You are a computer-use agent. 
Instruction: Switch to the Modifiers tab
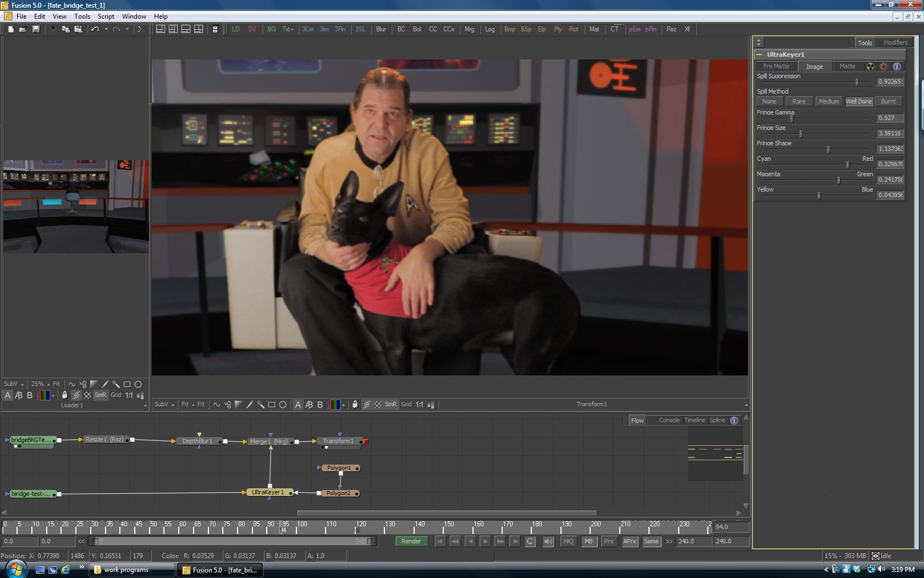(x=895, y=42)
